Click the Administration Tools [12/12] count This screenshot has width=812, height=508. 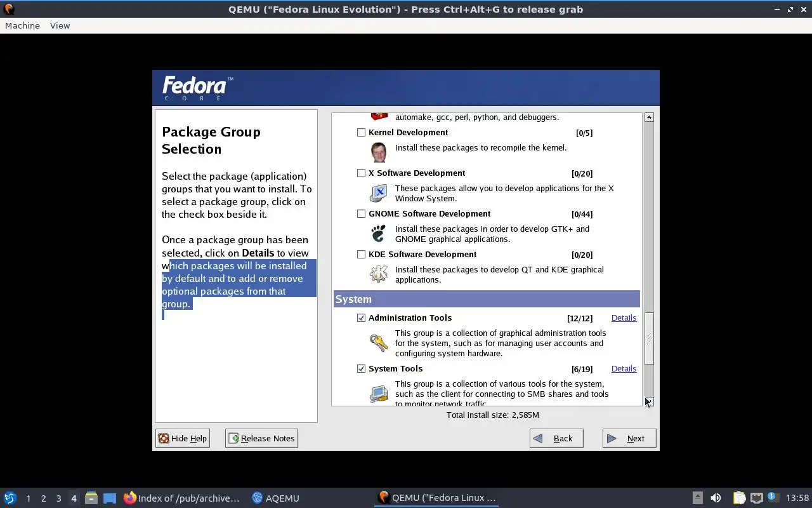click(580, 318)
